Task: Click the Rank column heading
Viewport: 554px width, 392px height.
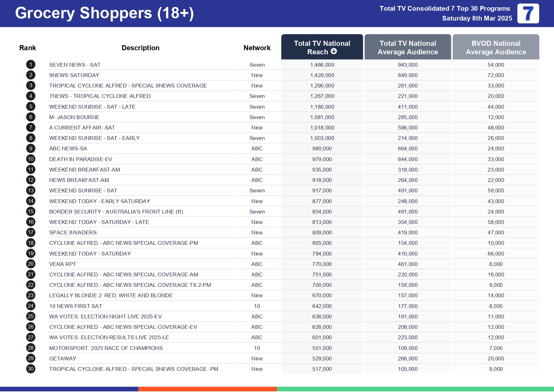Action: pyautogui.click(x=27, y=48)
